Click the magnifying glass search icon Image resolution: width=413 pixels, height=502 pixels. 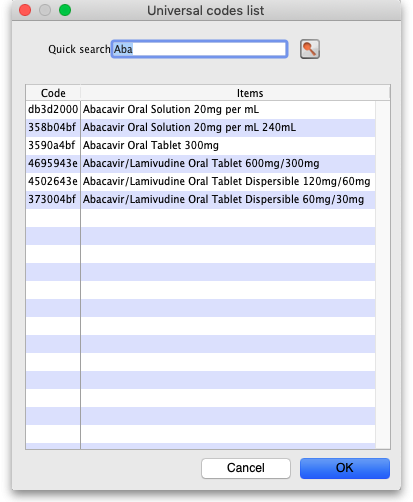coord(310,49)
